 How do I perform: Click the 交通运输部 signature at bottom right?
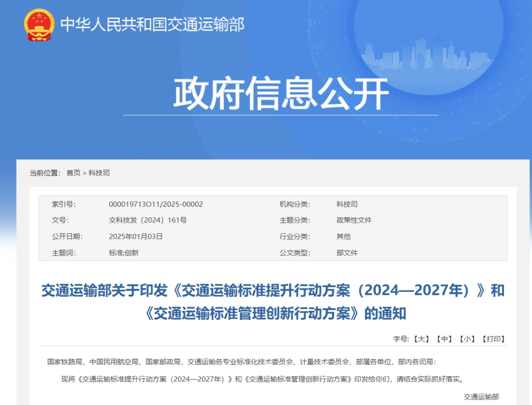481,396
